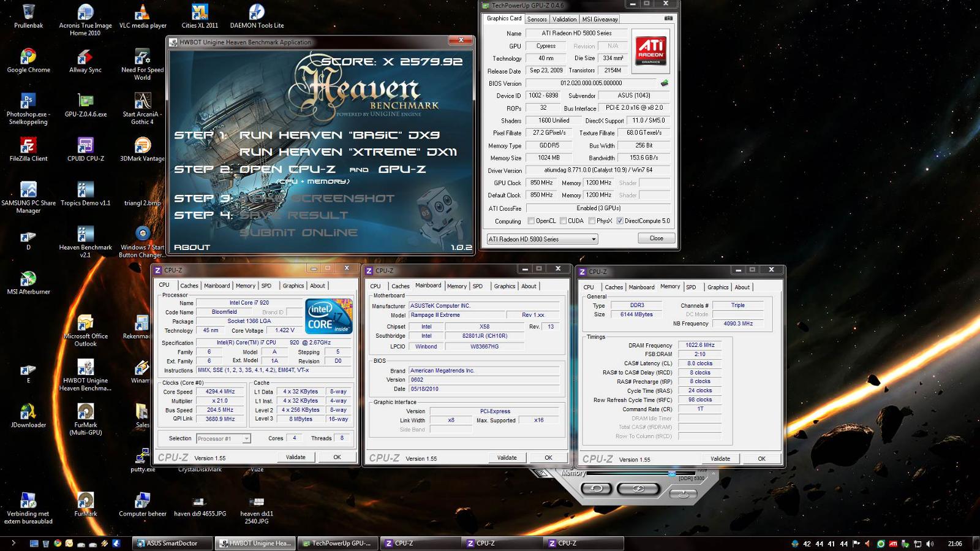Open GPU-Z.0.4.6.exe desktop icon
This screenshot has height=551, width=980.
tap(85, 105)
